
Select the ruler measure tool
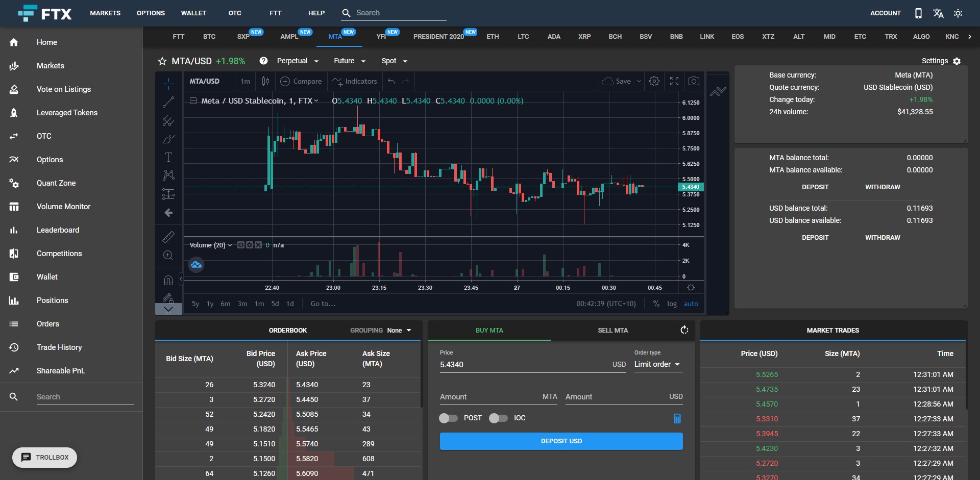coord(168,237)
